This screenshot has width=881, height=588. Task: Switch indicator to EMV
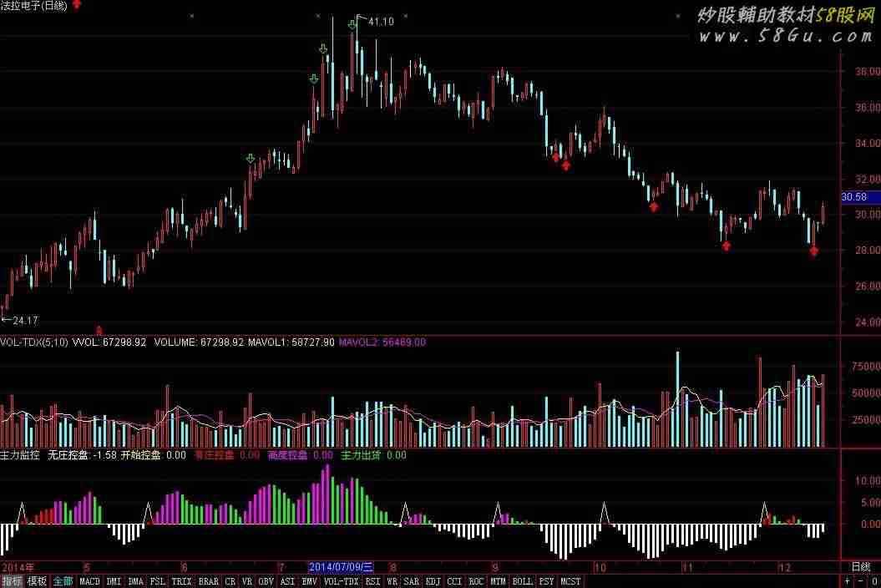coord(310,581)
